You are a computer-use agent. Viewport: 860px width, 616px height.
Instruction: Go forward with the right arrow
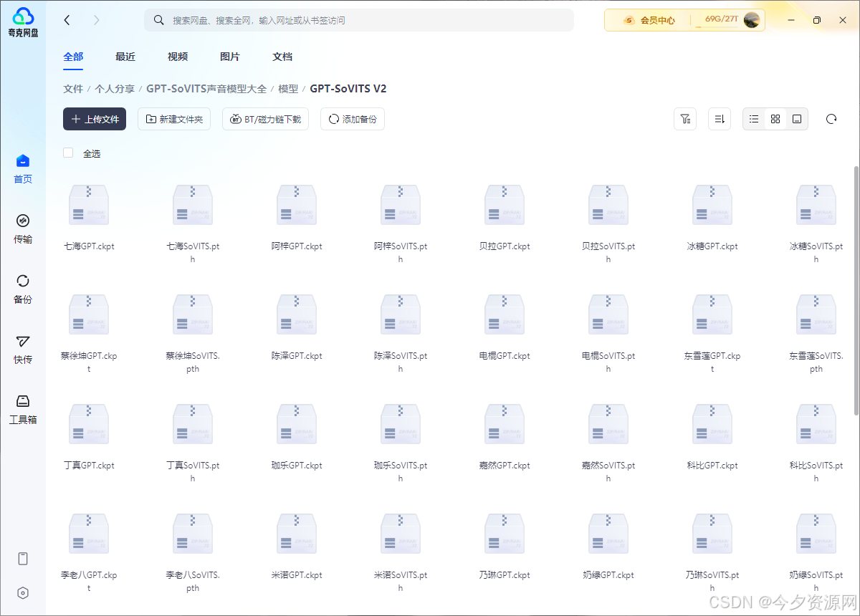[x=97, y=20]
